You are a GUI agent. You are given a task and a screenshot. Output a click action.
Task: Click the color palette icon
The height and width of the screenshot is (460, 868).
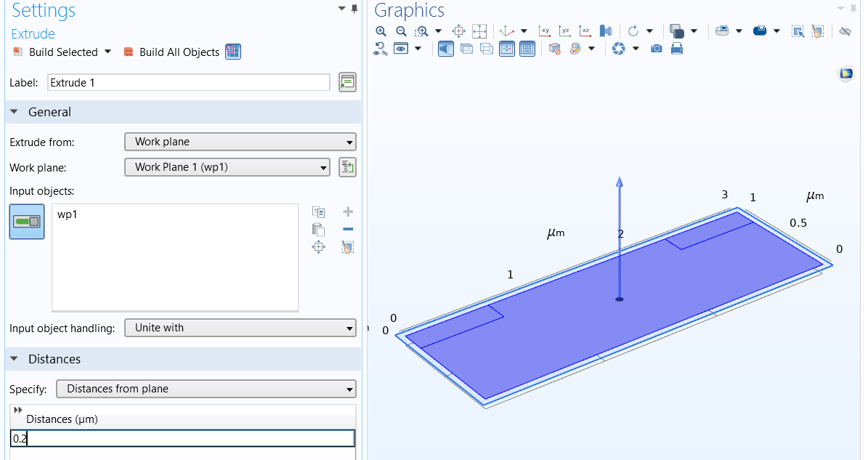pos(575,49)
